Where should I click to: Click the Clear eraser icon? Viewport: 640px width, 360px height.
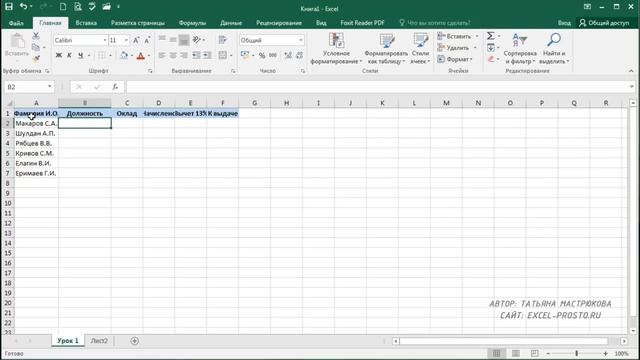(x=491, y=59)
